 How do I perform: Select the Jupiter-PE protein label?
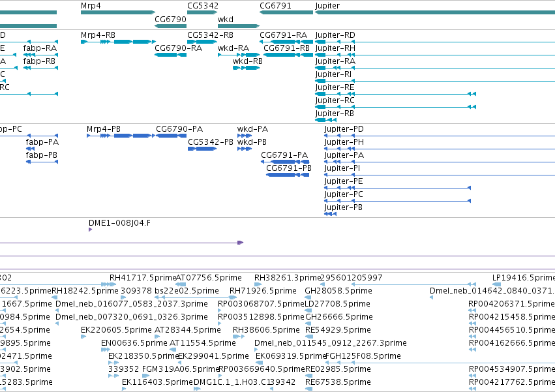click(344, 182)
